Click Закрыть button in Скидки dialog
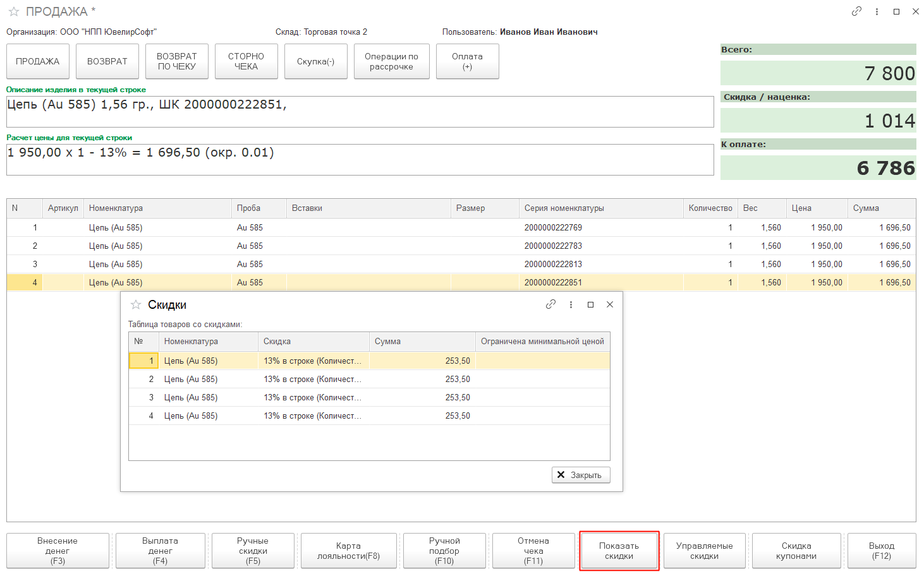Screen dimensions: 924x574 tap(581, 475)
